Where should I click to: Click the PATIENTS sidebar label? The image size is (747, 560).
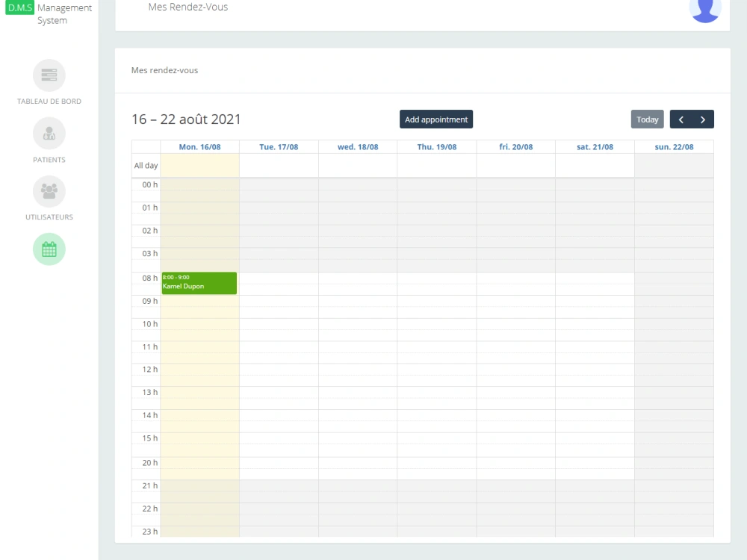[49, 160]
